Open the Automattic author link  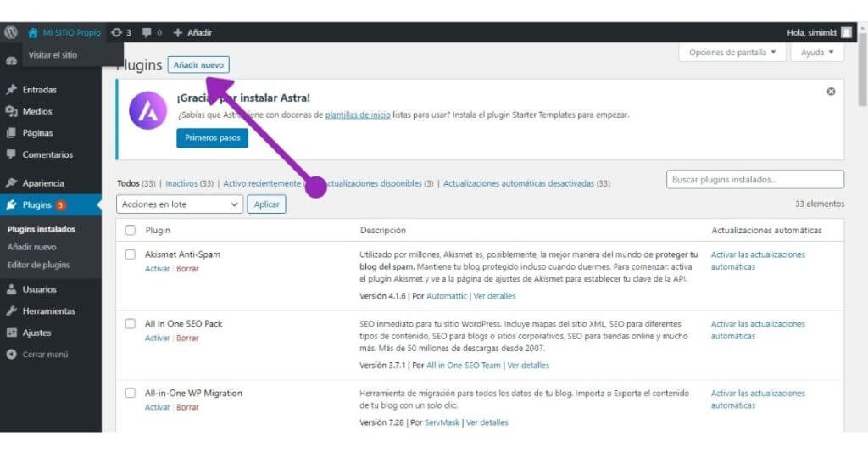(447, 296)
